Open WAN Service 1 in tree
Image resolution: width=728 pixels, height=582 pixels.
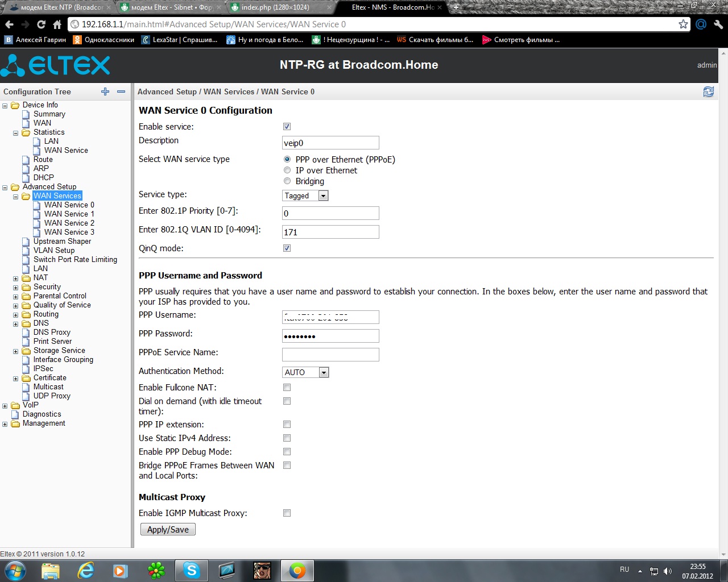pyautogui.click(x=69, y=214)
